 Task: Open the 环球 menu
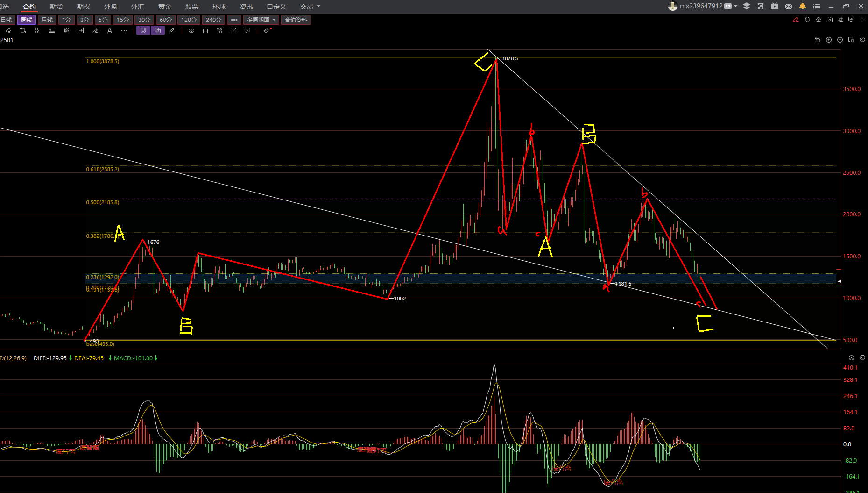click(x=219, y=7)
